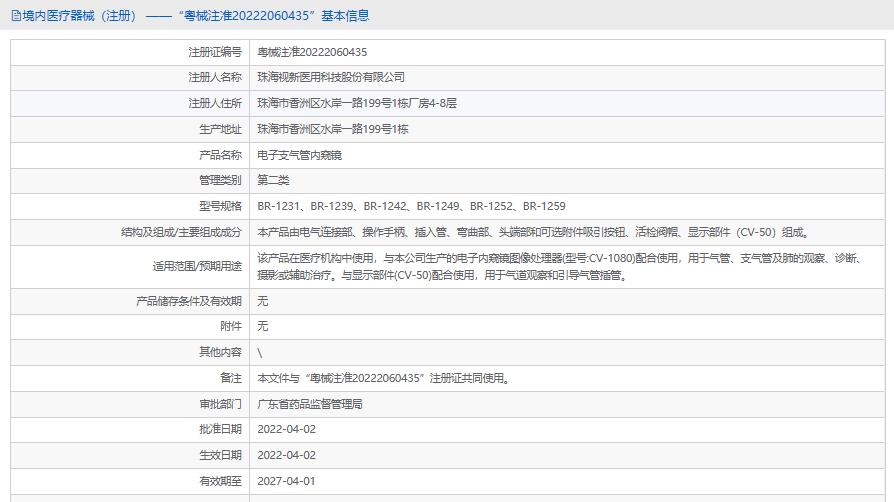Viewport: 894px width, 502px height.
Task: Select 无 value in storage conditions row
Action: [x=262, y=301]
